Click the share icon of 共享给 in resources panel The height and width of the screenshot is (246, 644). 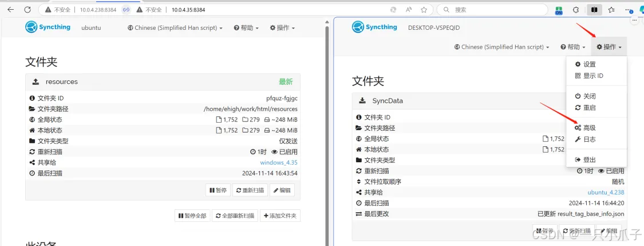click(32, 162)
